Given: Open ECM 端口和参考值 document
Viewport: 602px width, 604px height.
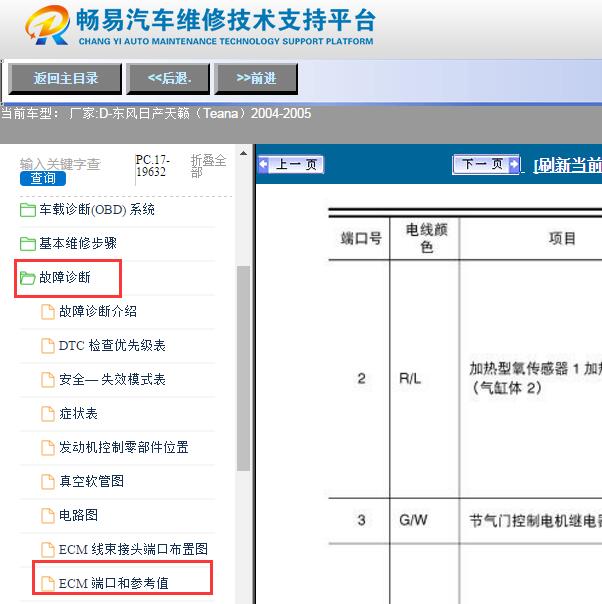Looking at the screenshot, I should pos(114,583).
